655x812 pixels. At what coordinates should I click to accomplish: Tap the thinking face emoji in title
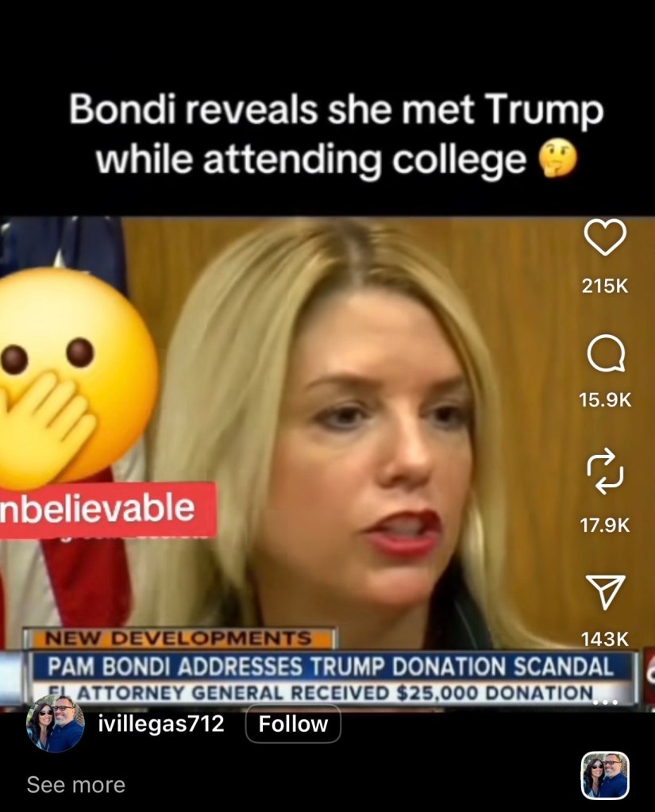[557, 159]
